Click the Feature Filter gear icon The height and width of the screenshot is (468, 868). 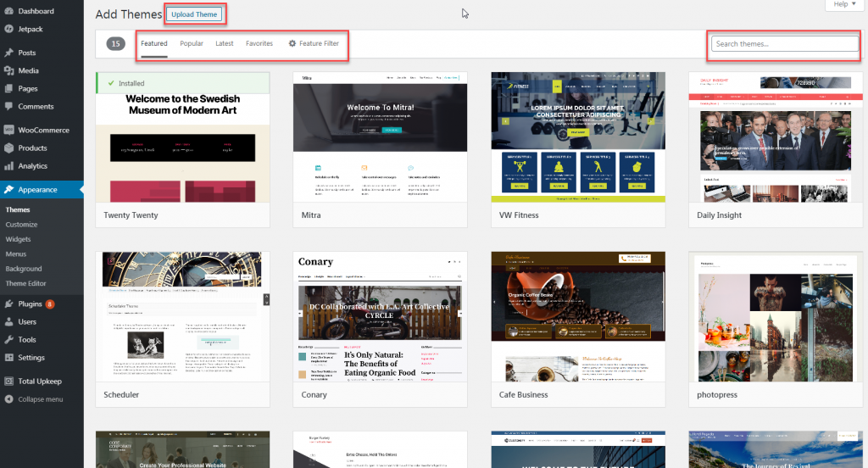click(292, 43)
